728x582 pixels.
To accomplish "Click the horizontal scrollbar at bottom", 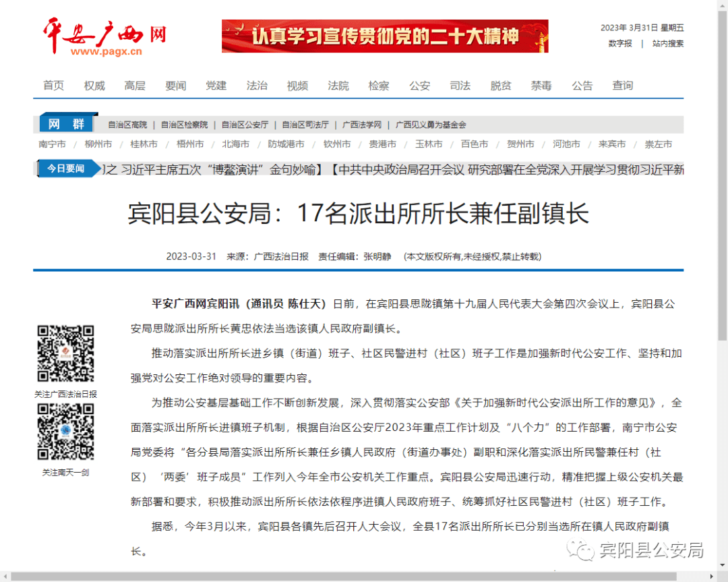I will click(364, 577).
